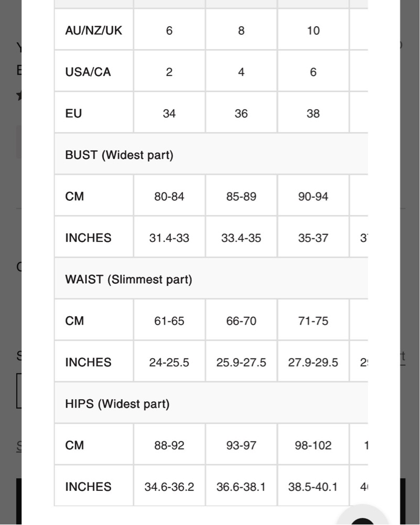Select hips measurement 88-92 cm
This screenshot has width=420, height=525.
tap(169, 445)
